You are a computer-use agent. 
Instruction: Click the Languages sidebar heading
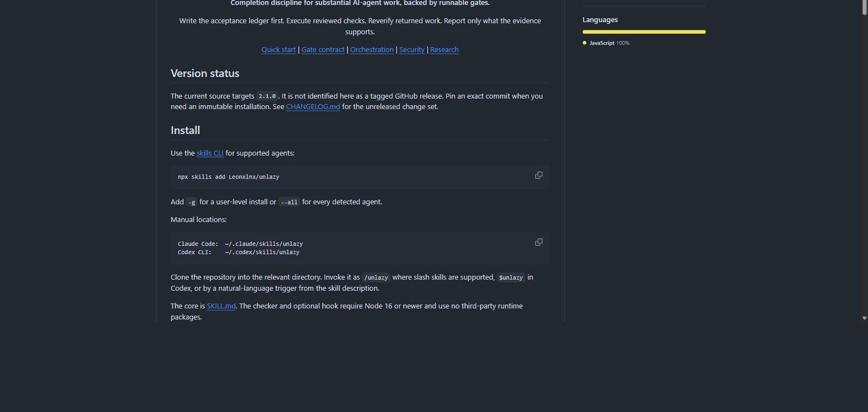point(600,20)
